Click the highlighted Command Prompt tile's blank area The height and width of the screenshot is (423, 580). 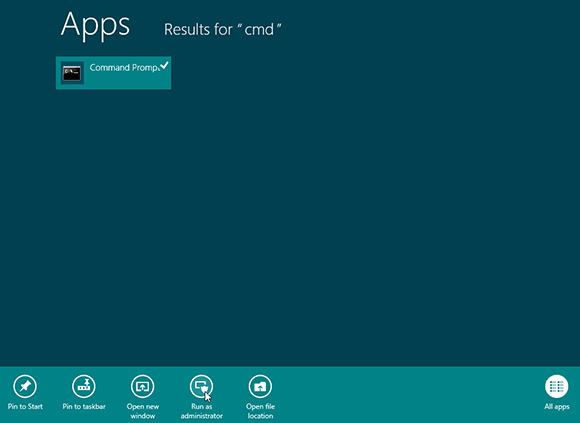tap(126, 81)
